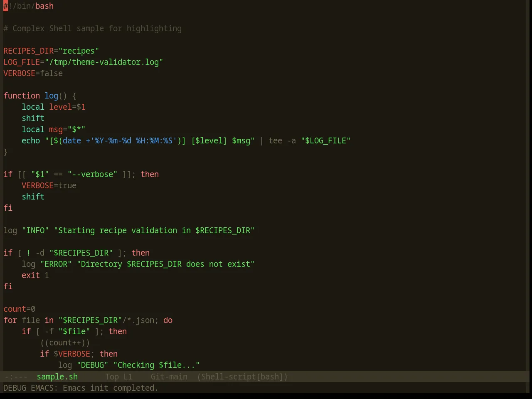Image resolution: width=532 pixels, height=399 pixels.
Task: Click the 'for' keyword of the loop
Action: (10, 320)
